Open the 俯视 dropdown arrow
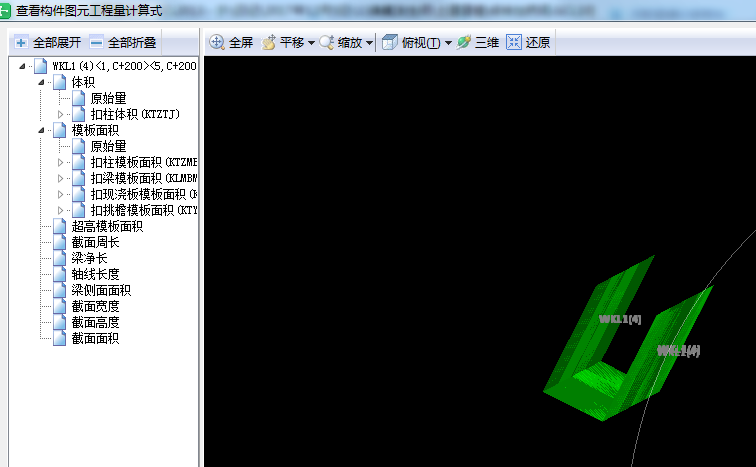Viewport: 756px width, 467px height. [x=448, y=43]
